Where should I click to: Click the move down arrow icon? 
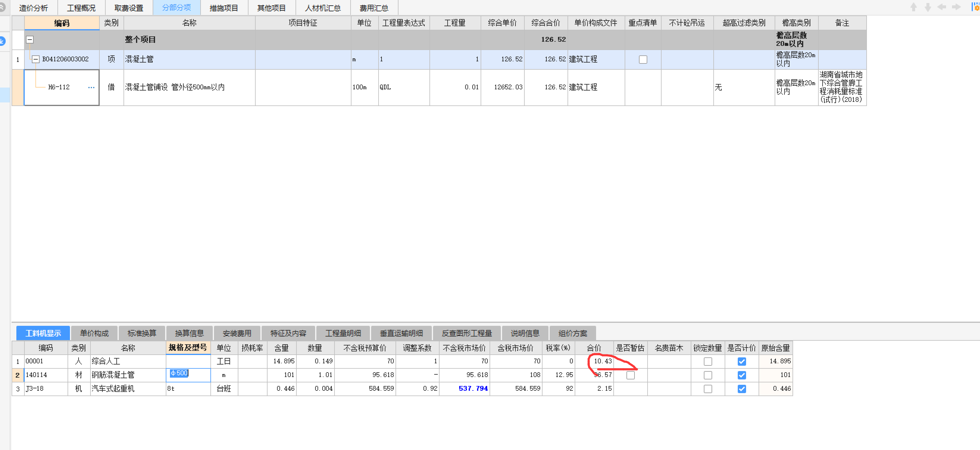click(x=928, y=7)
